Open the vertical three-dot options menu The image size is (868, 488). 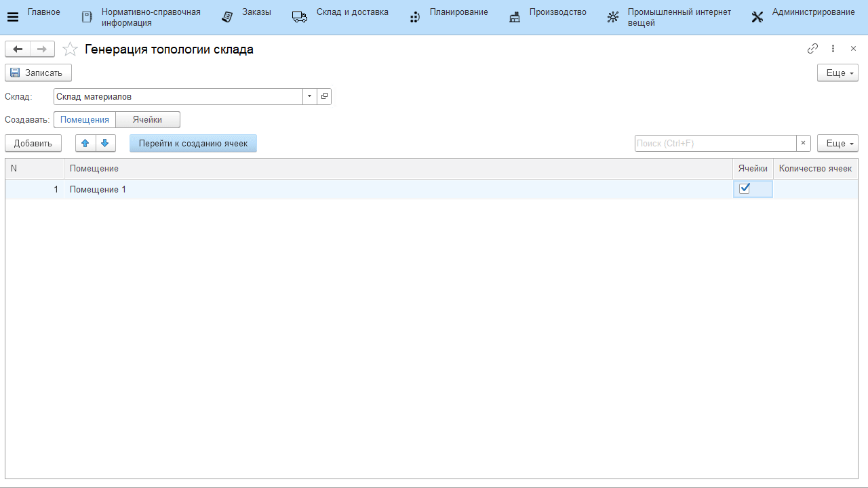coord(833,49)
